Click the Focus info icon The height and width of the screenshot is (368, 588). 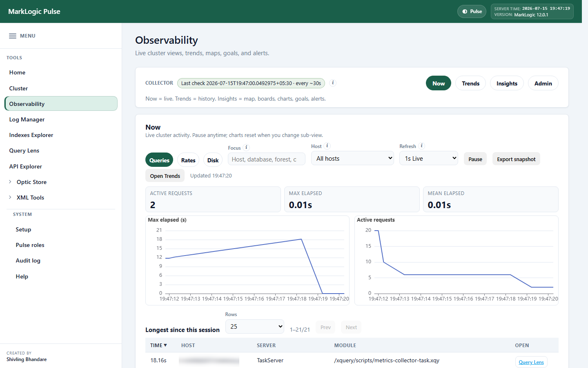246,148
